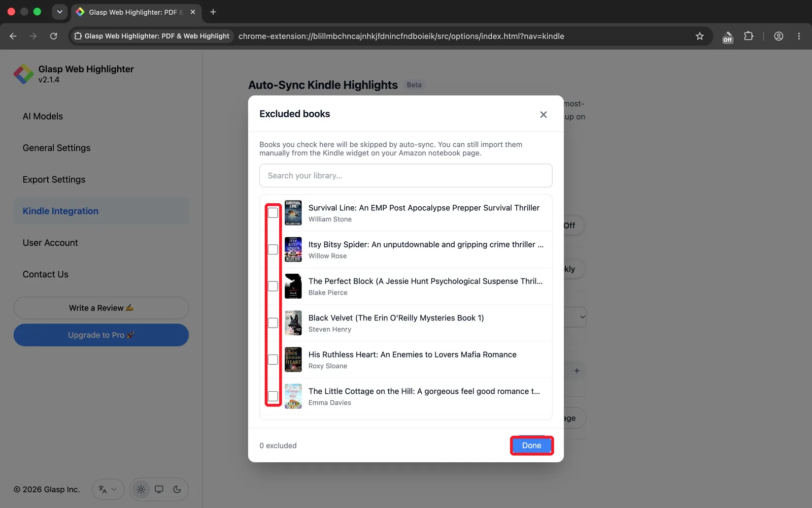
Task: Select system theme monitor icon
Action: tap(159, 489)
